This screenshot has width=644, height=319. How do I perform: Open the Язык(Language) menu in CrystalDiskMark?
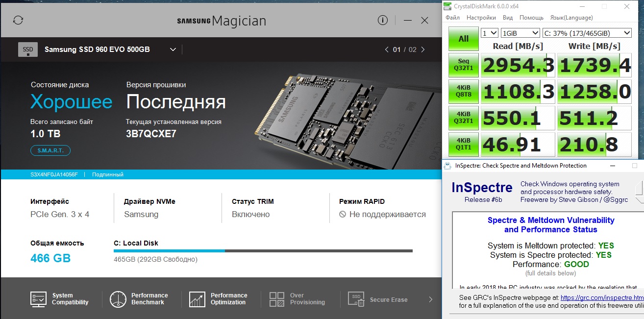point(570,18)
